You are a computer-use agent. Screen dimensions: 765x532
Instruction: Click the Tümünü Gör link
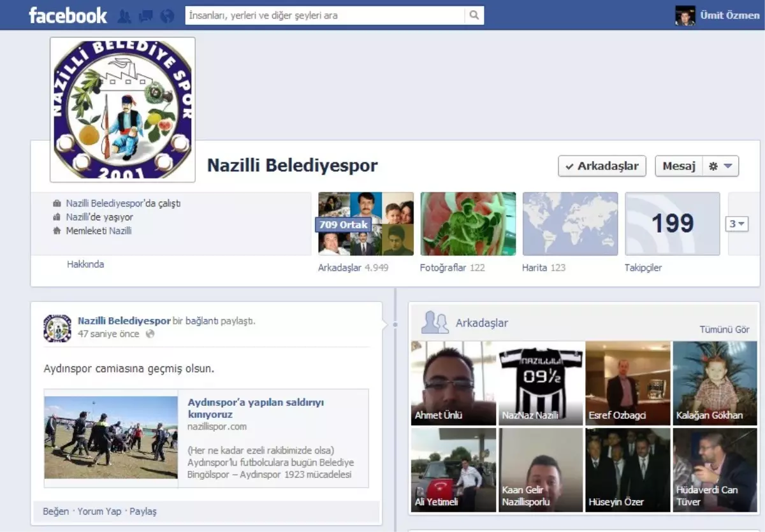pyautogui.click(x=724, y=329)
